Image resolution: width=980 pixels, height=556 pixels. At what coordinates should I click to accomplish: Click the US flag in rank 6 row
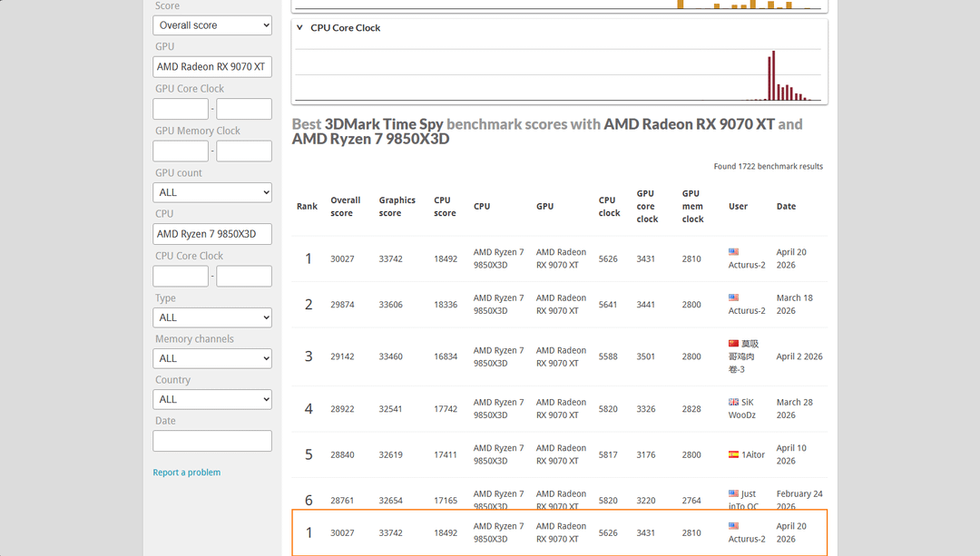(733, 493)
